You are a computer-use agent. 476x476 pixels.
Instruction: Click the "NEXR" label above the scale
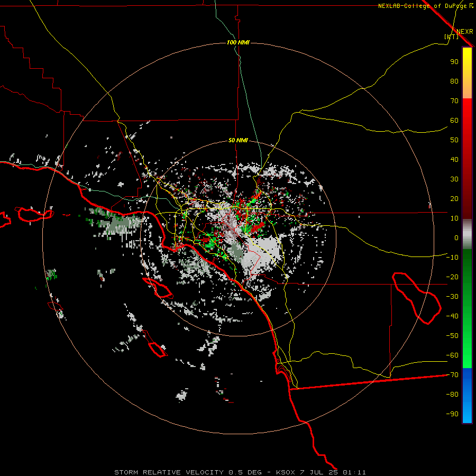click(x=465, y=31)
